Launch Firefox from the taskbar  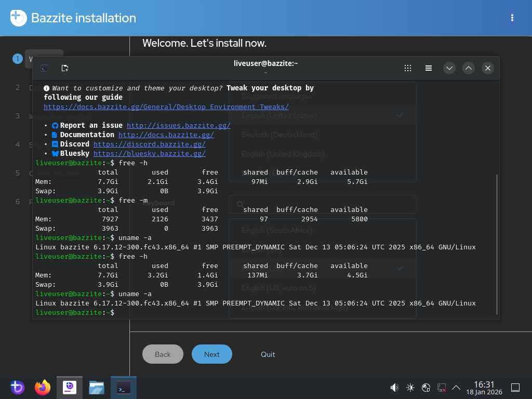(x=43, y=388)
